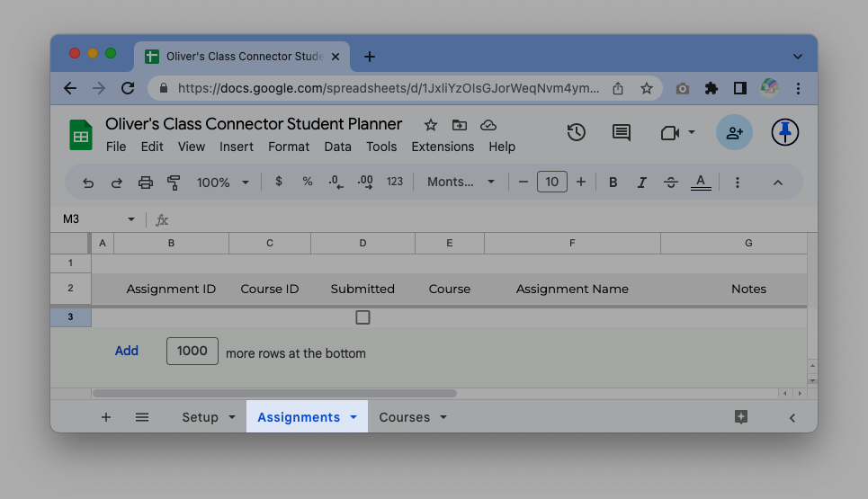
Task: Open comments history icon
Action: click(622, 132)
